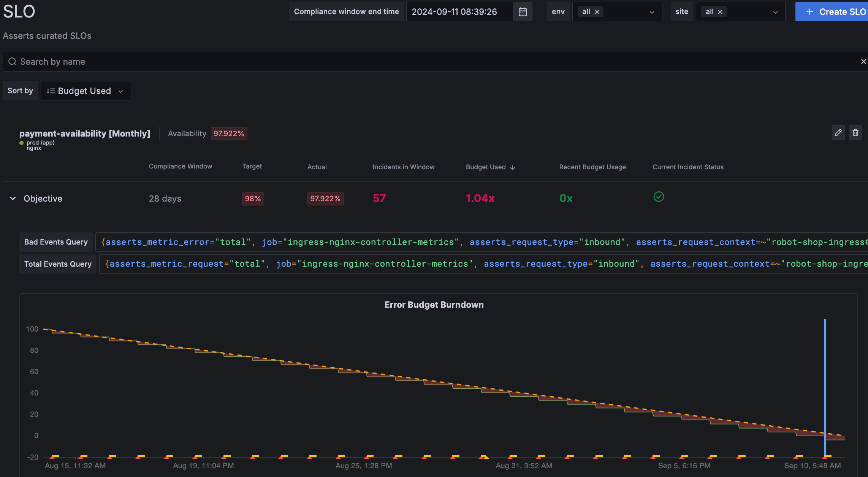Screen dimensions: 868x477
Task: Collapse the Objective row
Action: click(13, 198)
